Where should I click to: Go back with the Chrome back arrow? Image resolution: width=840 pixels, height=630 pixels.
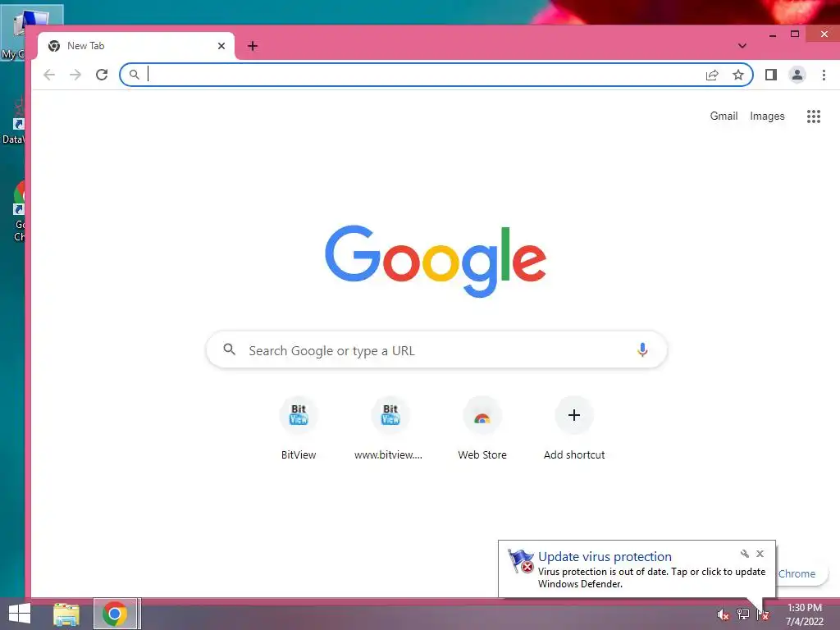click(49, 75)
